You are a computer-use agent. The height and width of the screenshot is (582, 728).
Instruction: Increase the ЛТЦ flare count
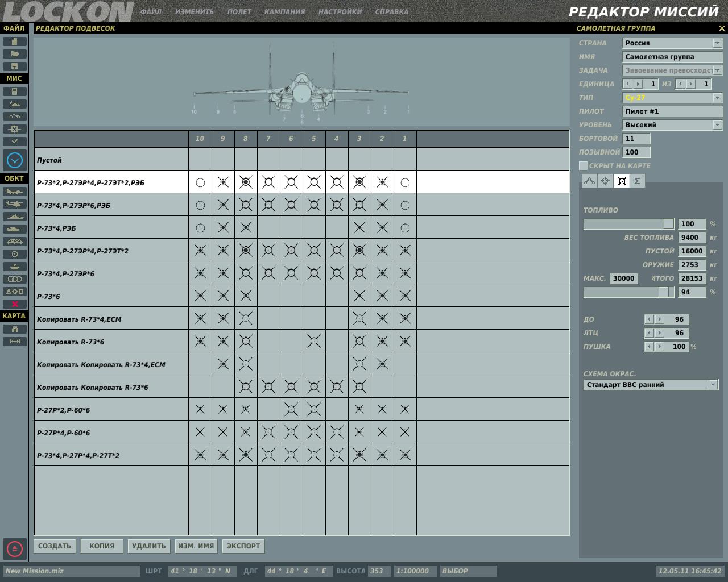pos(659,333)
